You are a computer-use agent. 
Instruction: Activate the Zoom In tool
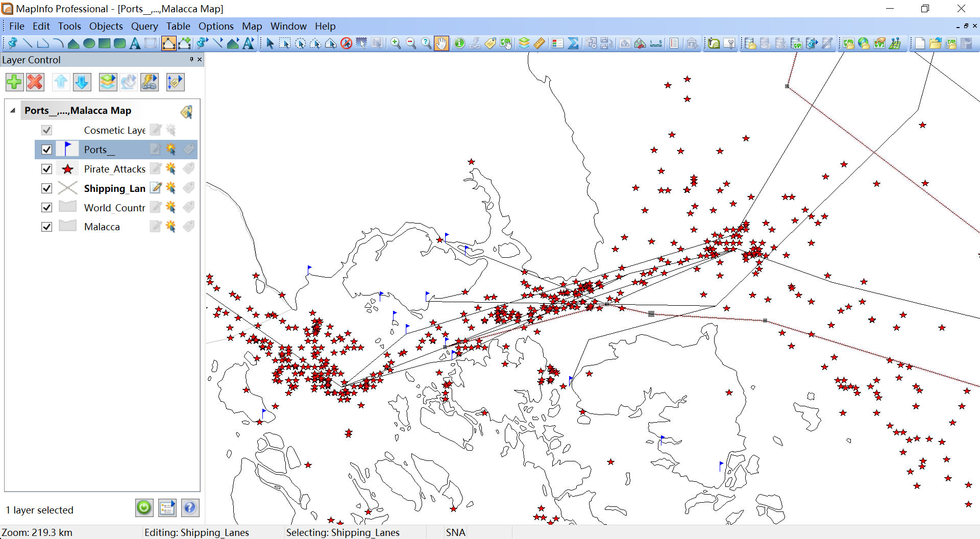(x=396, y=43)
